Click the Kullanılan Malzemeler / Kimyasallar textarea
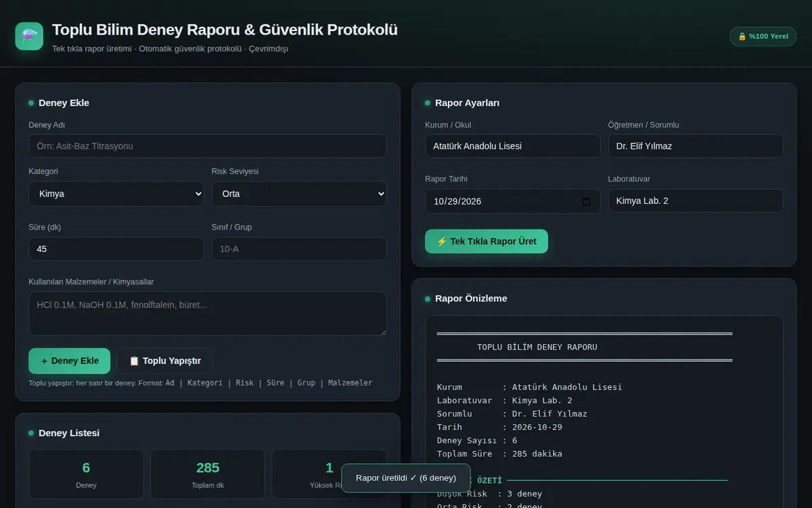 [x=208, y=314]
